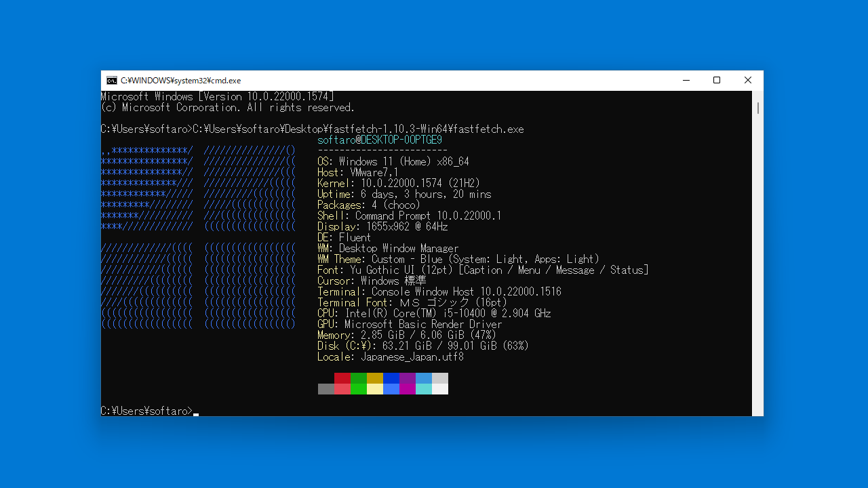868x488 pixels.
Task: Click the white swatch in bottom row
Action: [440, 389]
